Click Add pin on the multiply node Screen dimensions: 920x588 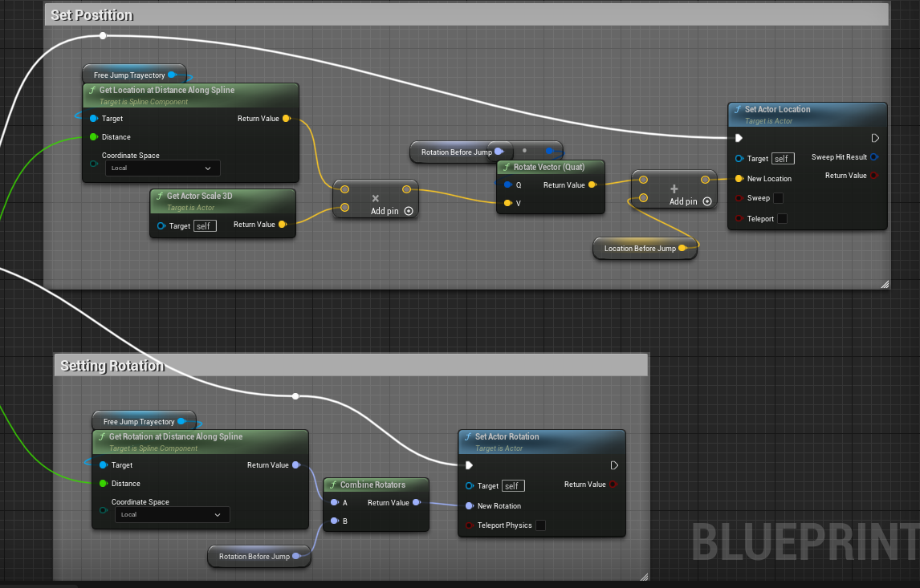tap(392, 211)
